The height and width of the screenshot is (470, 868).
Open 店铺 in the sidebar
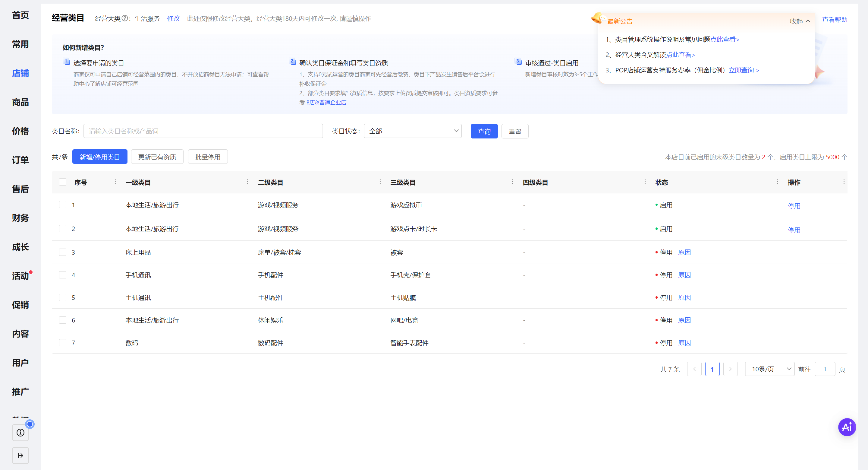[20, 73]
